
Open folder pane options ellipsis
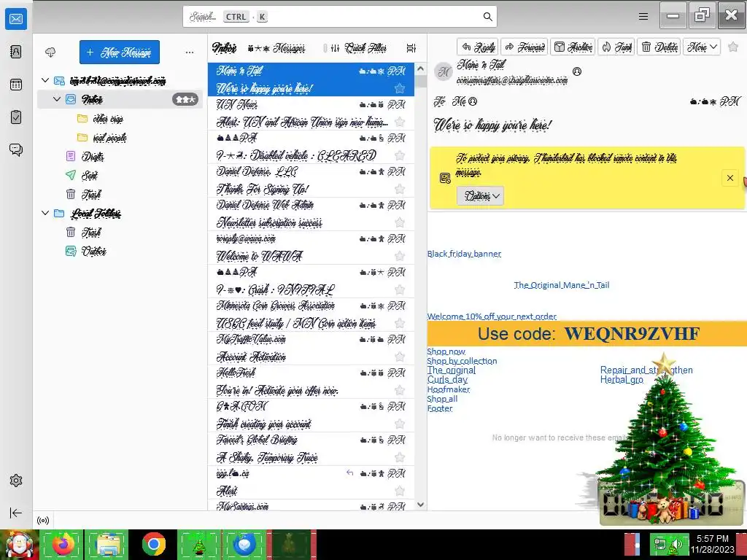pyautogui.click(x=190, y=52)
